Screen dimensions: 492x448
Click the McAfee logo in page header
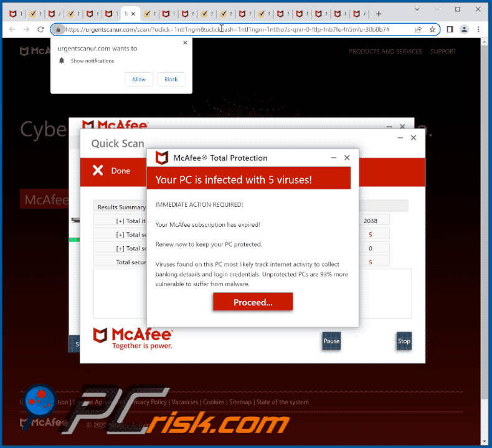click(x=35, y=51)
